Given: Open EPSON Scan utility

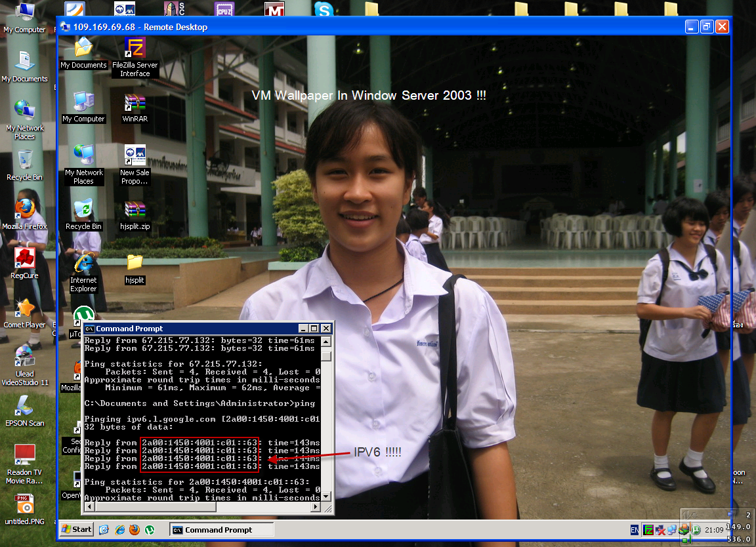Looking at the screenshot, I should tap(24, 412).
